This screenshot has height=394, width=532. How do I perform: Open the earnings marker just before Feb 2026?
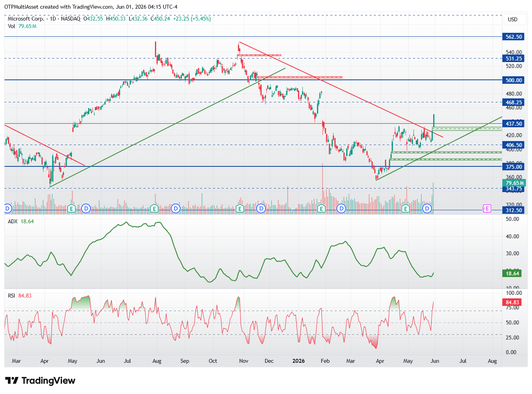point(322,208)
